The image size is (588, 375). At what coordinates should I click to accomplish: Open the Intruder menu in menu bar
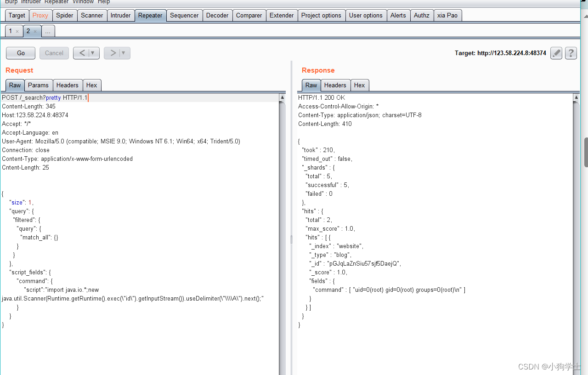pyautogui.click(x=31, y=2)
